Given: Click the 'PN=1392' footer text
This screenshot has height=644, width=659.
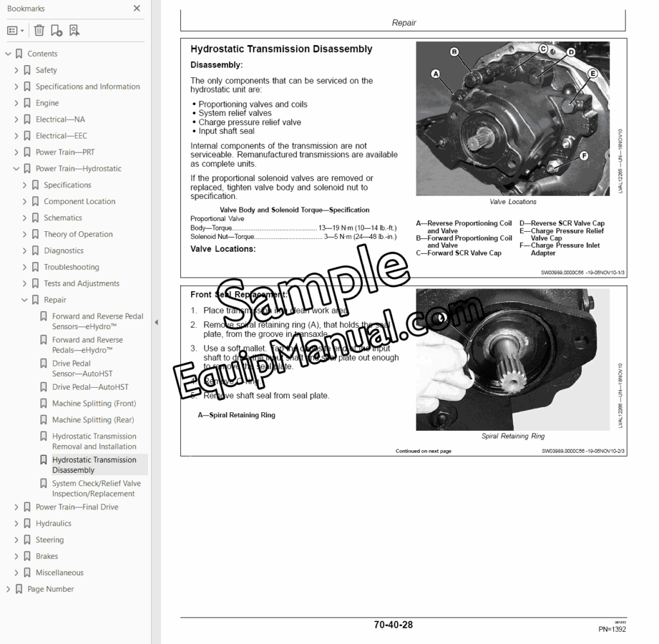Looking at the screenshot, I should point(613,629).
